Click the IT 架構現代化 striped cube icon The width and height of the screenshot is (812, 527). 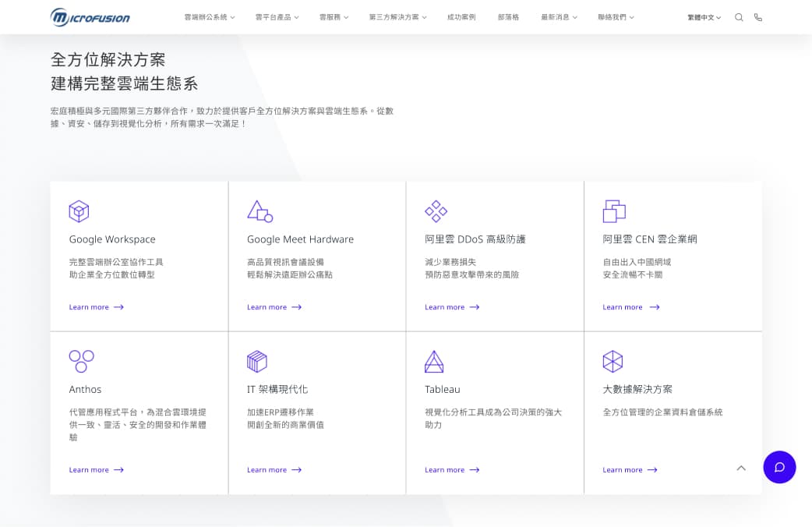click(257, 362)
